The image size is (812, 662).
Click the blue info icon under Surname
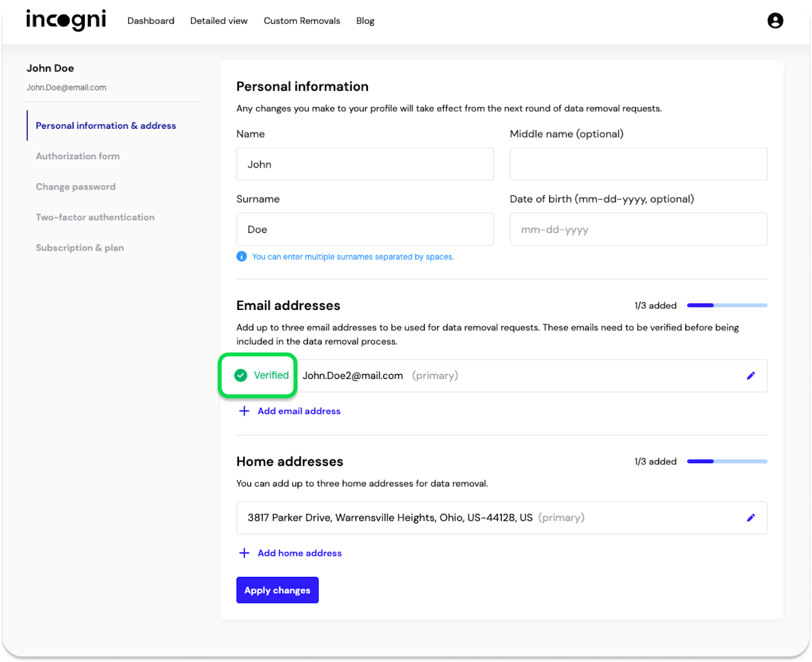pyautogui.click(x=242, y=257)
